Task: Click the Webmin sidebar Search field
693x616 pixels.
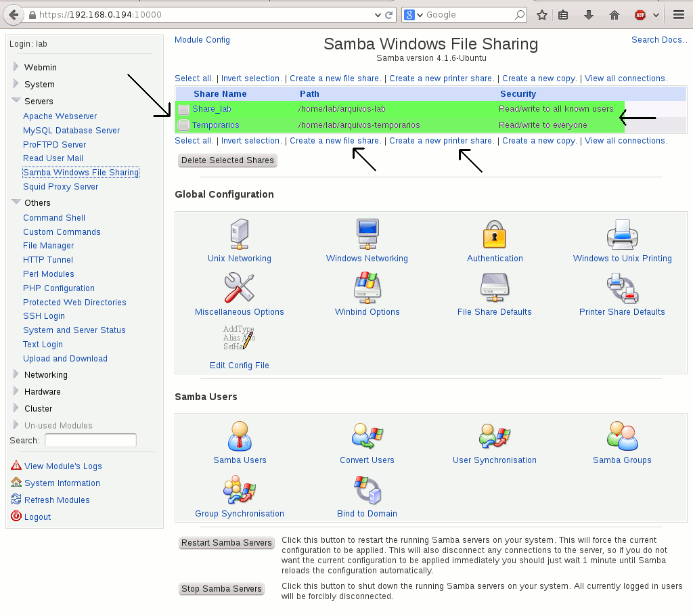Action: [91, 440]
